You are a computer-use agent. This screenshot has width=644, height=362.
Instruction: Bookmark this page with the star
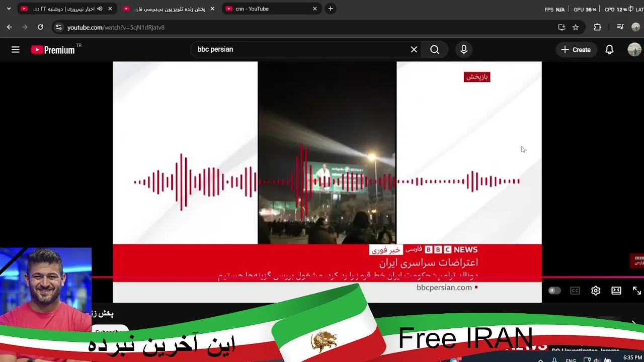pos(576,27)
